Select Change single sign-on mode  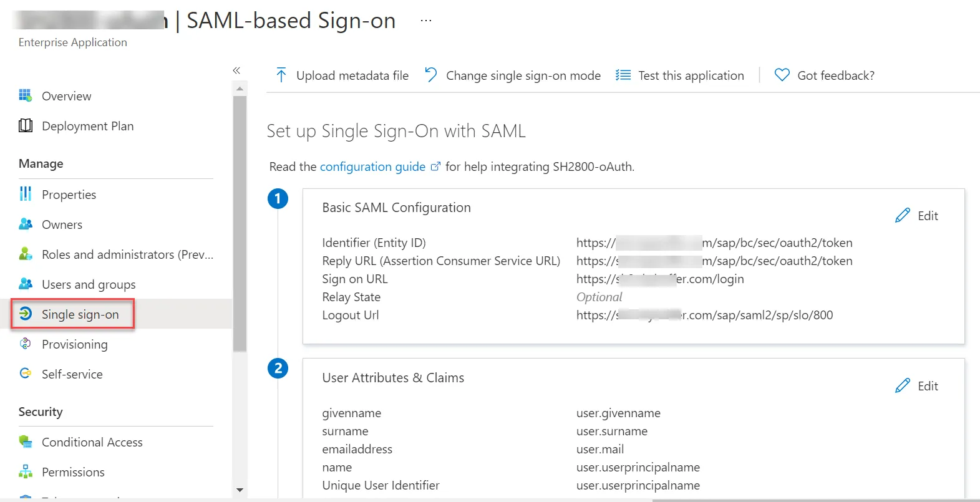(512, 75)
